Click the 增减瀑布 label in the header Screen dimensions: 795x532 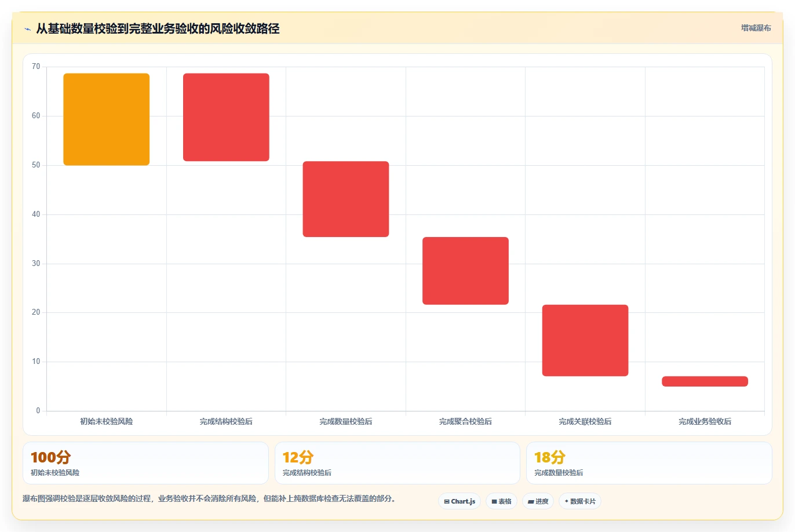coord(756,28)
